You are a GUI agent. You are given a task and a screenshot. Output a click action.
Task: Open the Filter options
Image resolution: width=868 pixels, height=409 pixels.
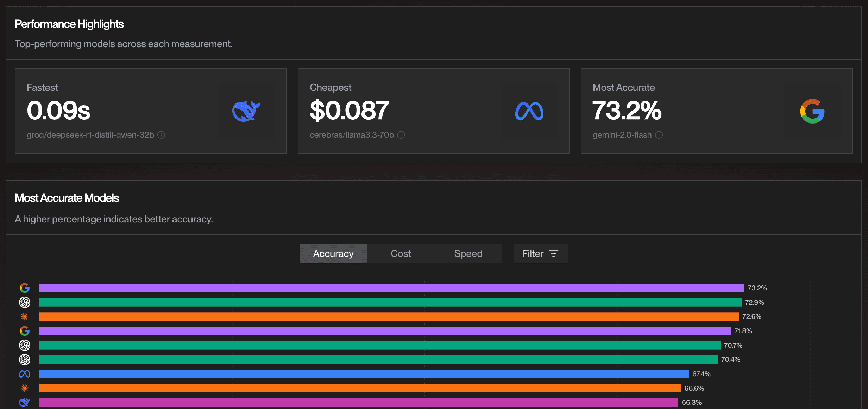540,253
